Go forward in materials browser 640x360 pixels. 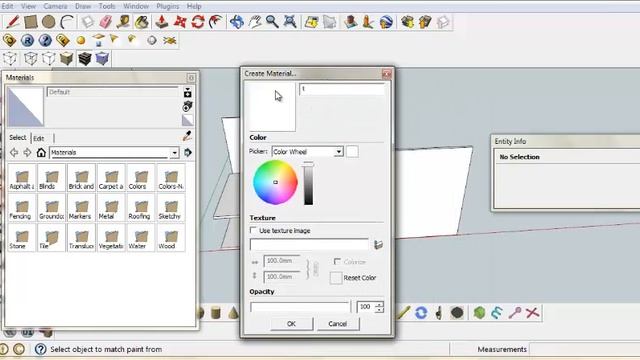(27, 153)
